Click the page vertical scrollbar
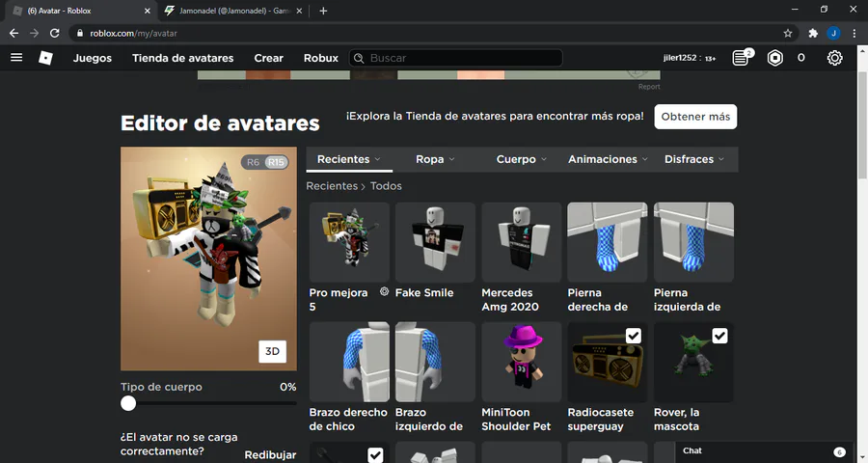The image size is (868, 463). click(862, 124)
